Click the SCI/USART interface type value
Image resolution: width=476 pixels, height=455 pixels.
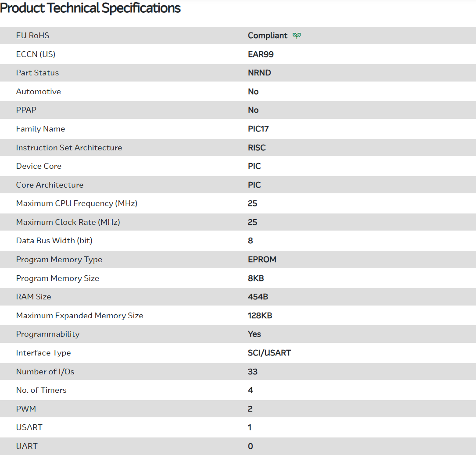(269, 353)
